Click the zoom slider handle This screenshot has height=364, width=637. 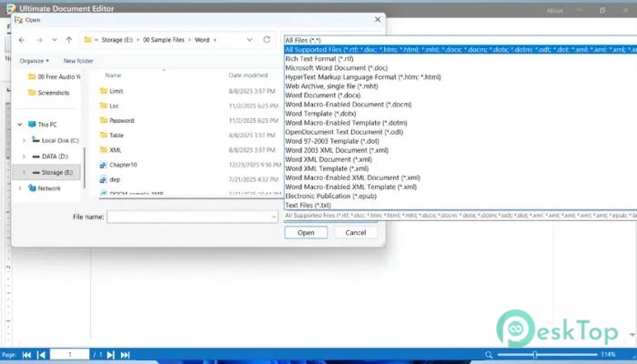click(x=535, y=355)
